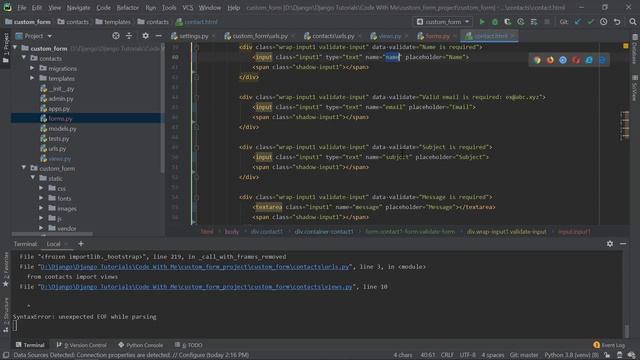Open preview in Opera browser icon
640x360 pixels.
(576, 60)
